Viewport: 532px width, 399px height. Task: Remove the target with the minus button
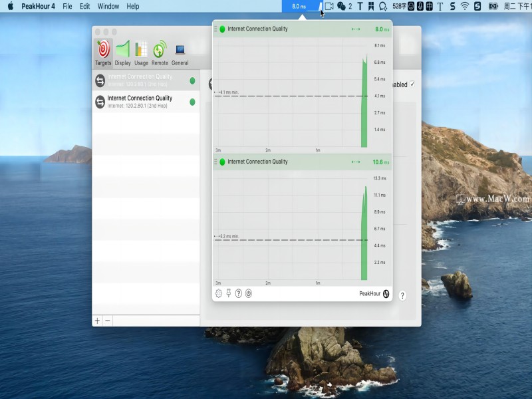coord(108,321)
